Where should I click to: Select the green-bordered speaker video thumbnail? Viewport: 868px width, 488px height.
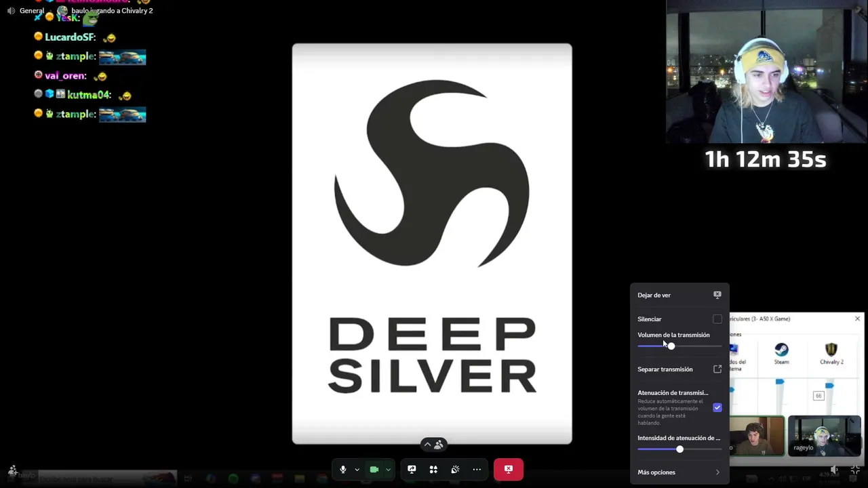click(757, 436)
